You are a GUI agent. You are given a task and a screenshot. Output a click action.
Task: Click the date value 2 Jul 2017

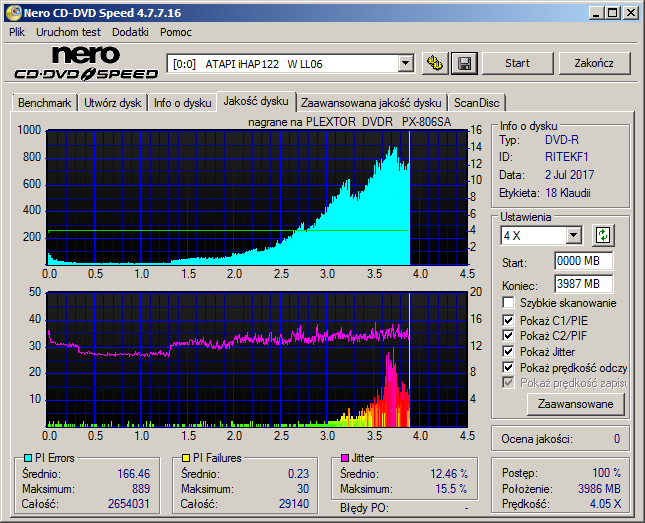coord(569,175)
